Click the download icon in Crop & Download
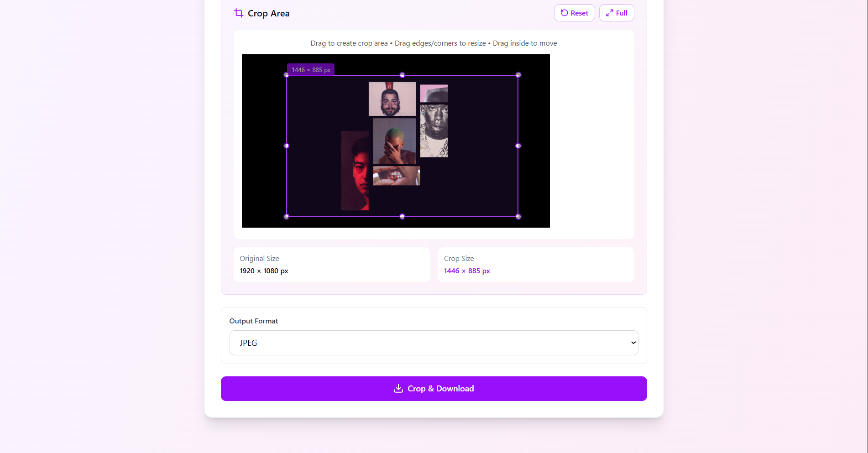The image size is (868, 453). point(398,388)
